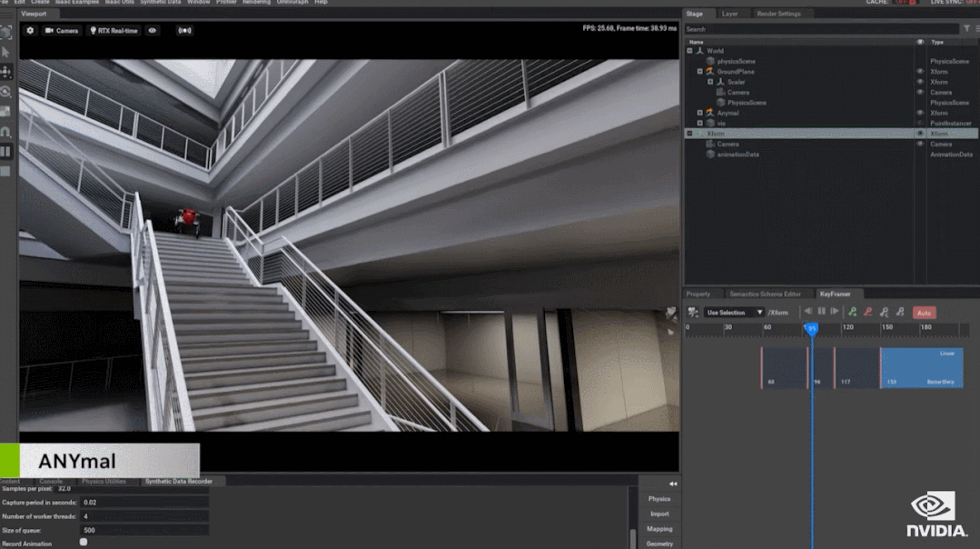This screenshot has width=980, height=549.
Task: Pause simulation in left toolbar
Action: 6,151
